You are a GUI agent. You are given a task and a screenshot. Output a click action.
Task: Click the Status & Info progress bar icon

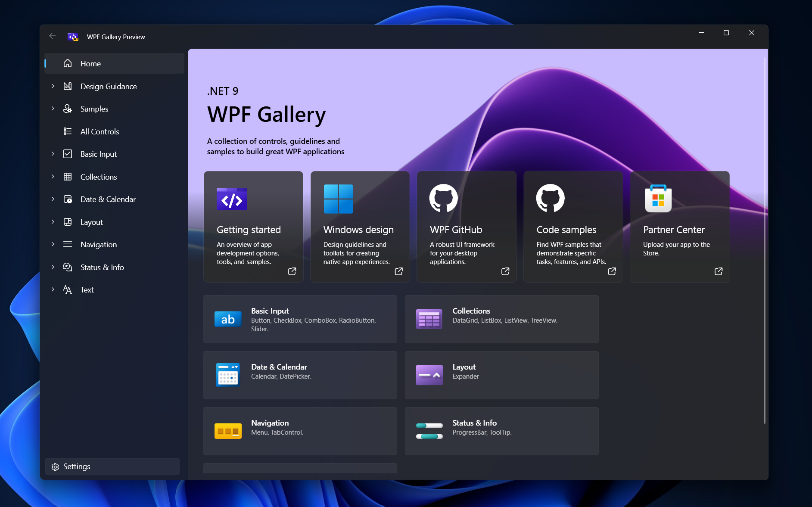click(429, 431)
